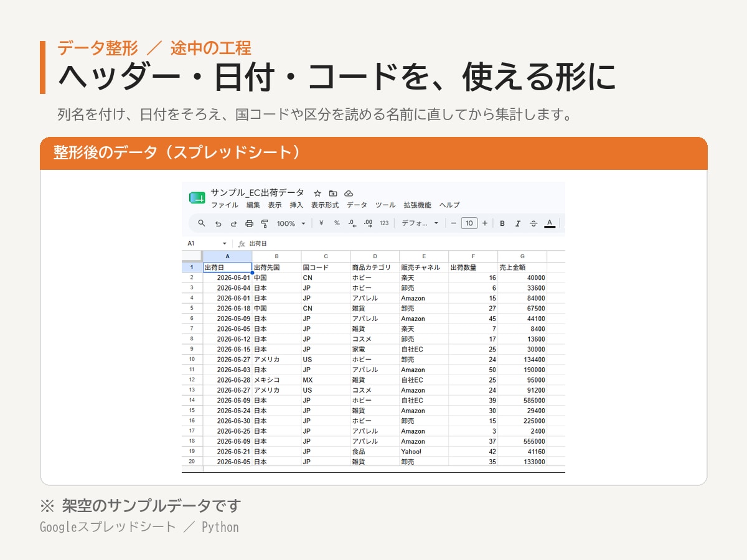Select column G header
The image size is (747, 560).
[522, 256]
